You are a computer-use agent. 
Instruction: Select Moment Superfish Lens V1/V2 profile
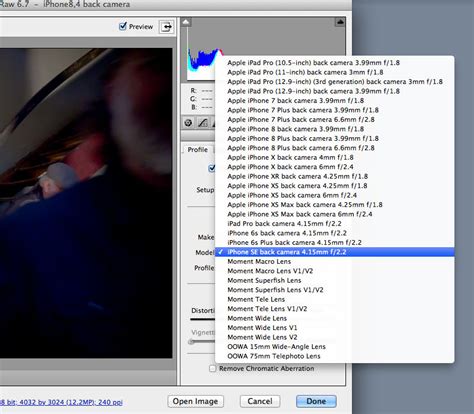pyautogui.click(x=335, y=290)
